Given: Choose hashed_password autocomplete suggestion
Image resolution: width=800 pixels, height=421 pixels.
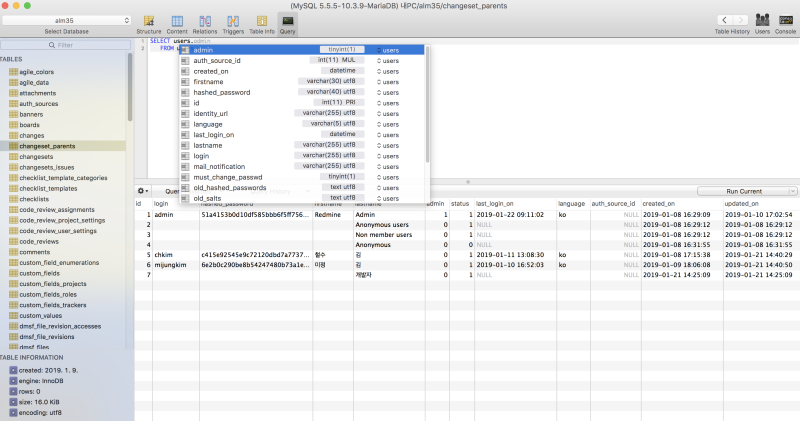Looking at the screenshot, I should point(302,92).
